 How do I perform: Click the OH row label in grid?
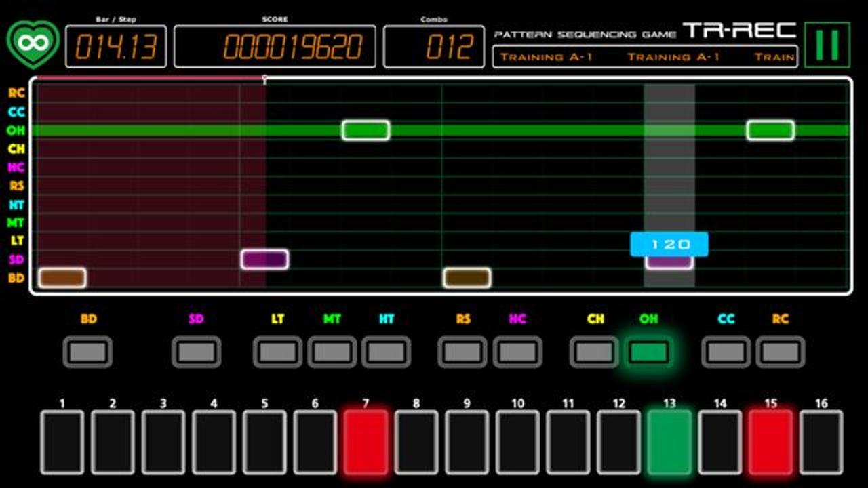click(16, 130)
